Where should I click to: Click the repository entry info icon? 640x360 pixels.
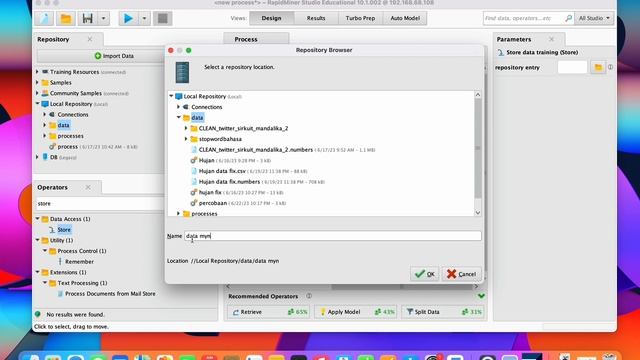point(610,67)
